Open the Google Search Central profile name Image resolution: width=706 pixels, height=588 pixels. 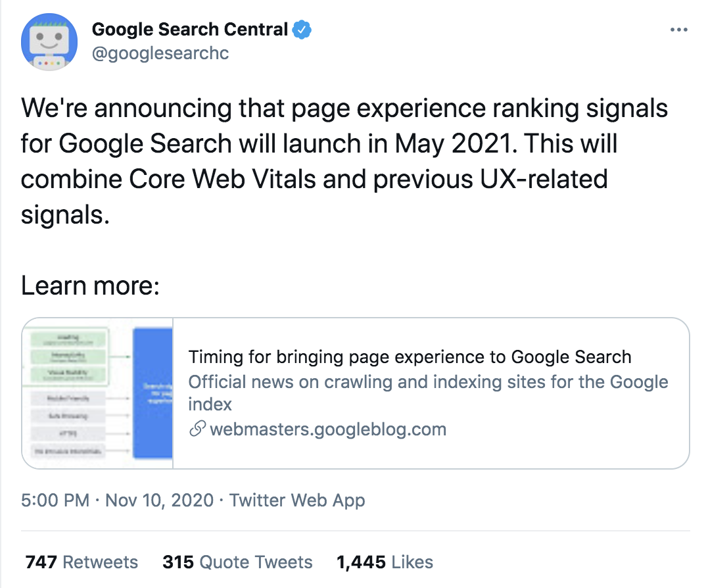click(x=189, y=30)
